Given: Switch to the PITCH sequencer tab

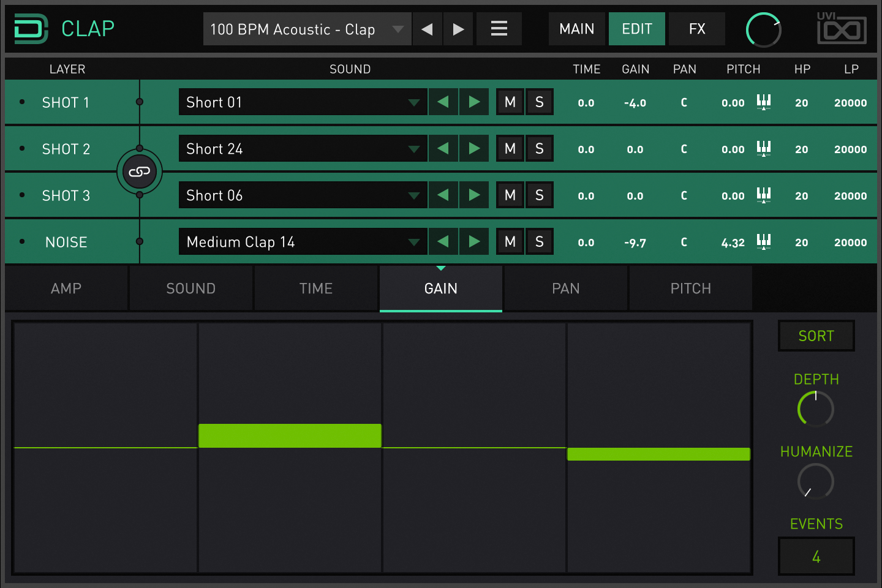Looking at the screenshot, I should (690, 288).
